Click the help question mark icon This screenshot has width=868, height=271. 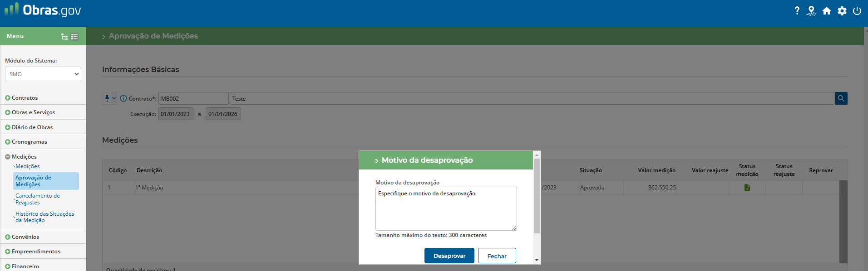797,11
